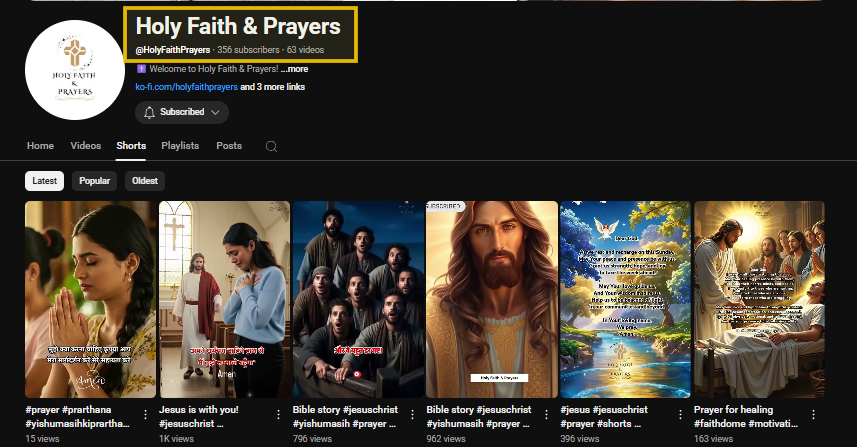Open the channel search magnifier icon
857x447 pixels.
coord(271,146)
